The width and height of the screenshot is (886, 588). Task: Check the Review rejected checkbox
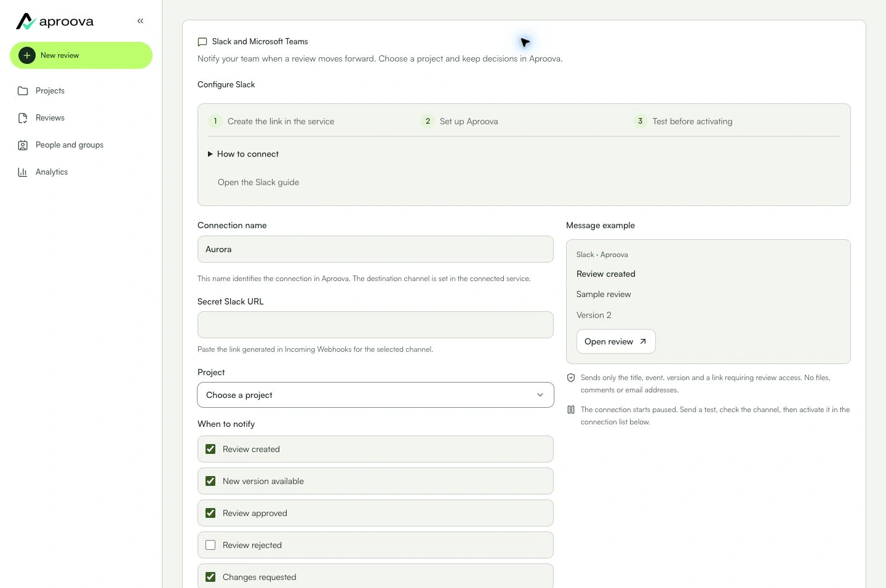[x=210, y=545]
